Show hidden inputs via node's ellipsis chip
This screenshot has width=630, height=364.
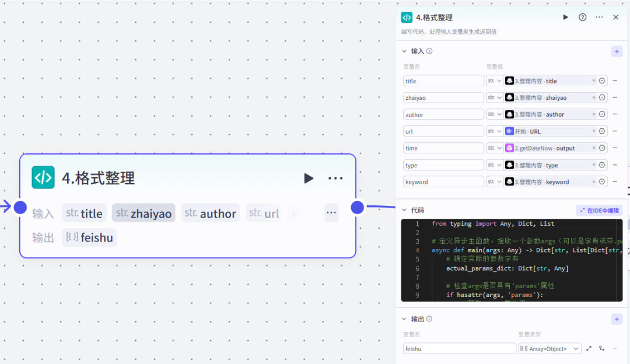pos(331,213)
